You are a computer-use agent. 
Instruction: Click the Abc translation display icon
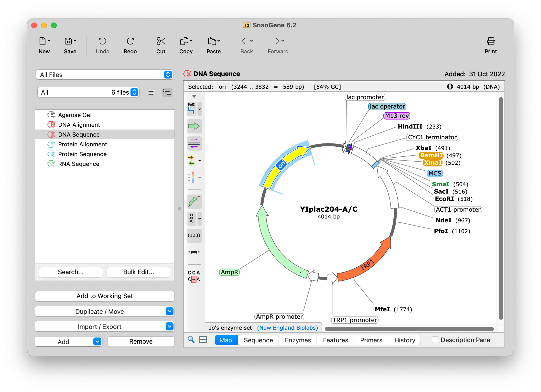[191, 219]
